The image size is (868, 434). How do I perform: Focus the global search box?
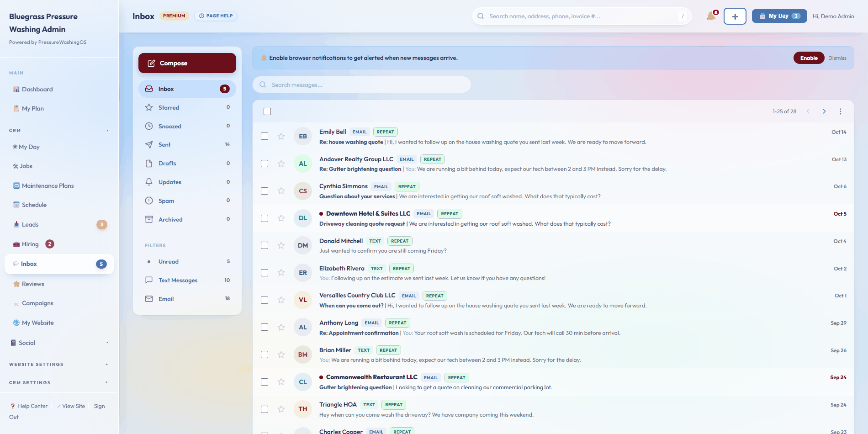582,16
